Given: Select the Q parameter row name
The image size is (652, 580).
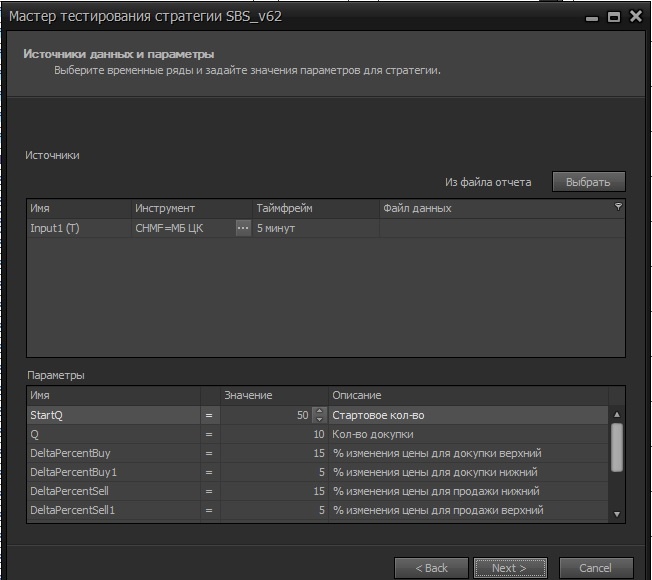Looking at the screenshot, I should 114,434.
